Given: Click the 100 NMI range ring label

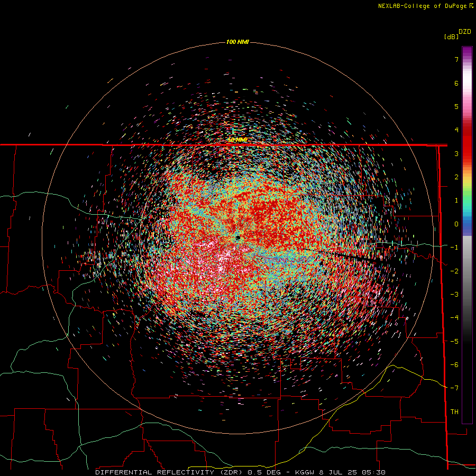Looking at the screenshot, I should (x=237, y=42).
